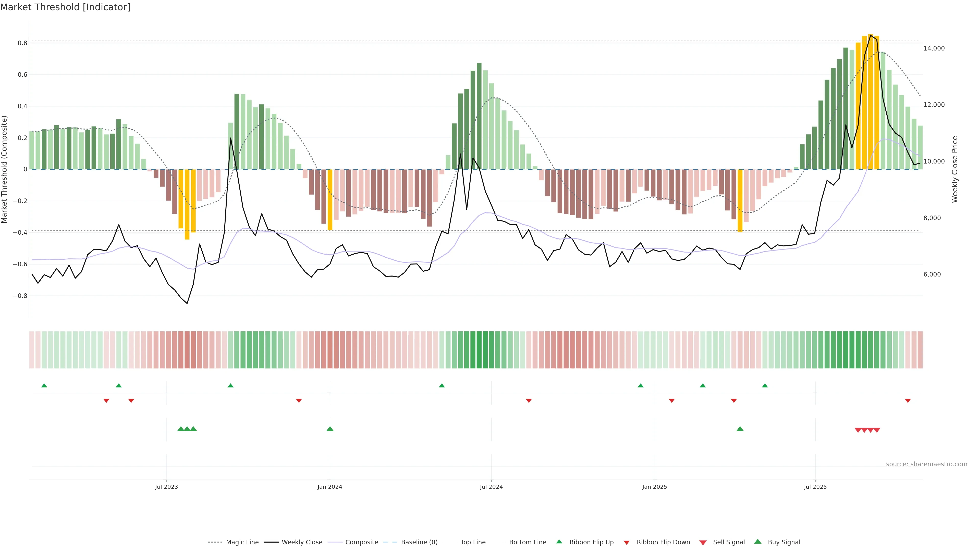
Task: Click the Ribbon Flip Down legend triangle
Action: (x=626, y=543)
